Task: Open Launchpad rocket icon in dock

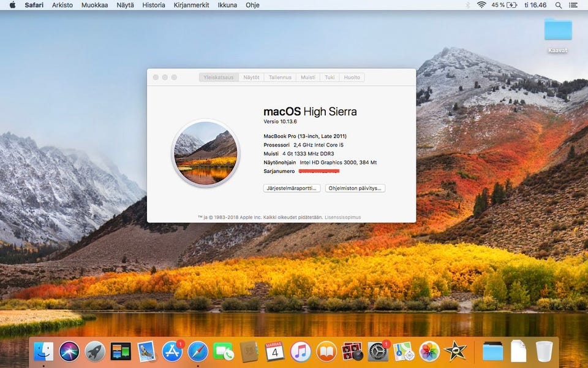Action: [95, 351]
